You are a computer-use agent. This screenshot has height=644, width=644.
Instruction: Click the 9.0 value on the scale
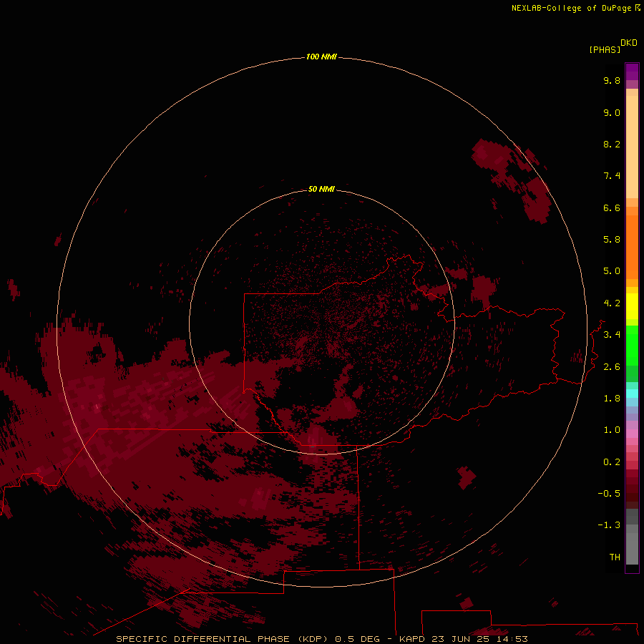point(612,112)
